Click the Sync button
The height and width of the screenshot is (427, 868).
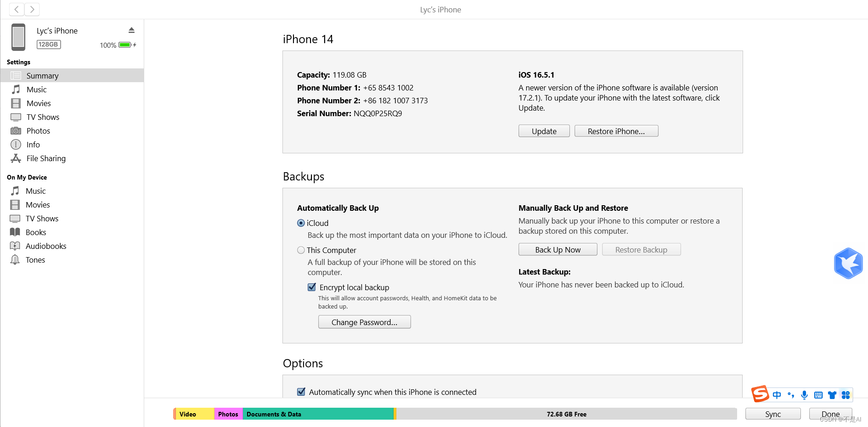coord(773,414)
